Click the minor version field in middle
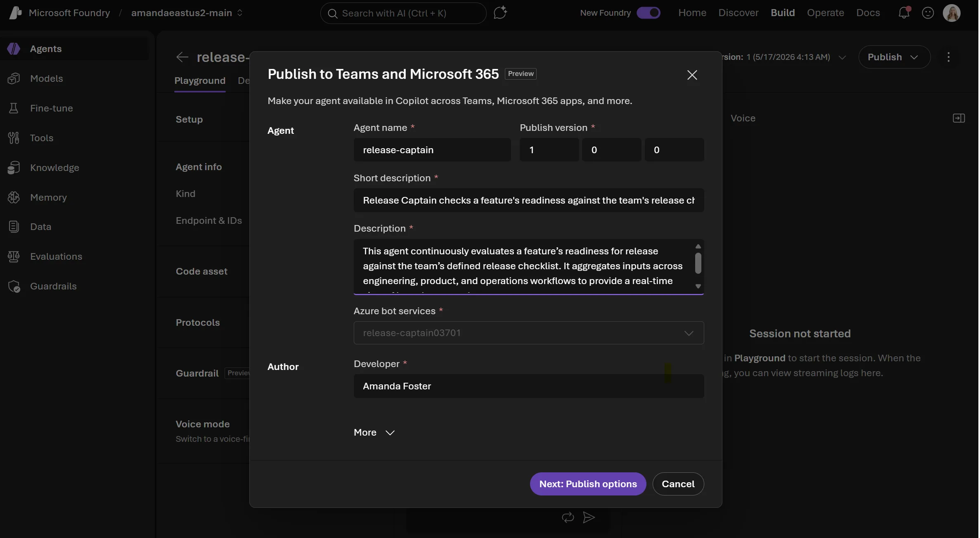Image resolution: width=980 pixels, height=538 pixels. [x=611, y=149]
